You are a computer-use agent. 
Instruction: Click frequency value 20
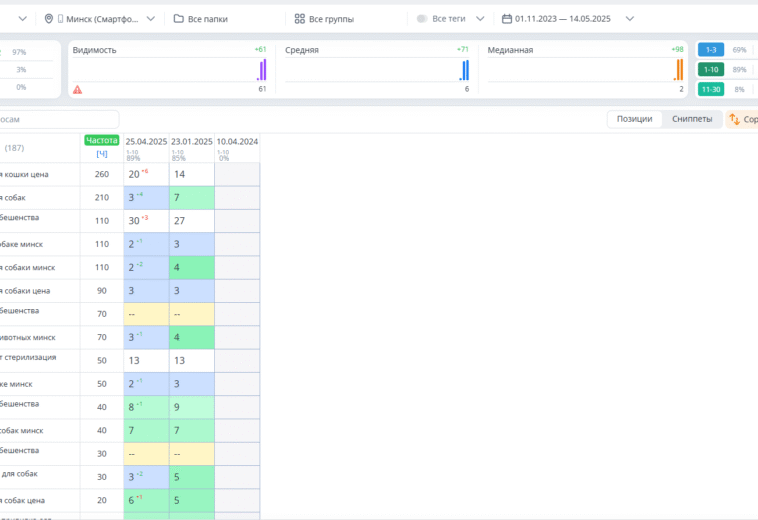[102, 501]
